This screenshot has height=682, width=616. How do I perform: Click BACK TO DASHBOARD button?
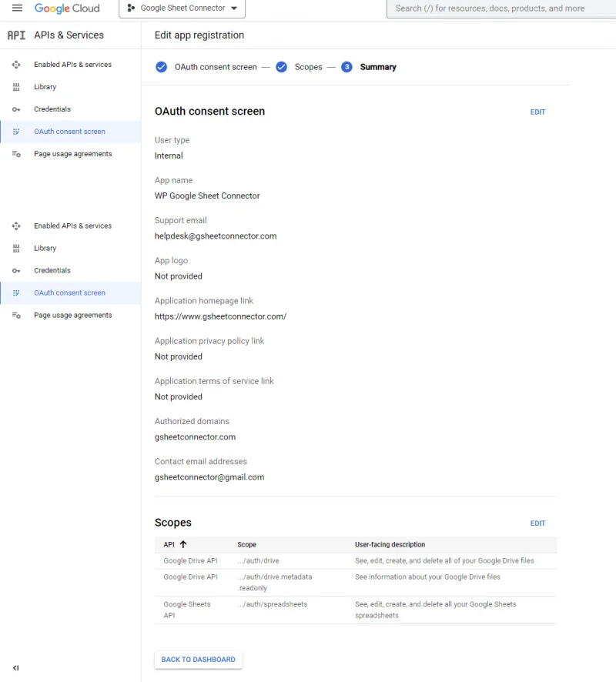coord(199,660)
